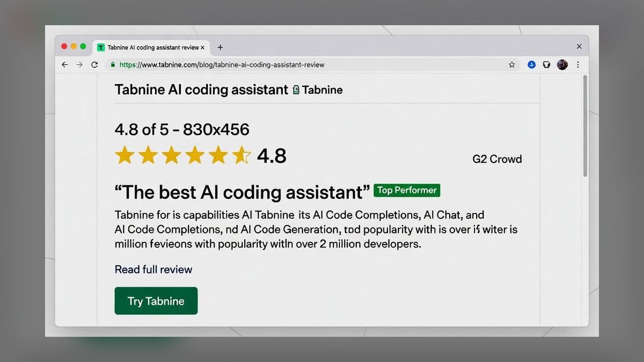Click the green fullscreen traffic light
644x362 pixels.
pos(83,47)
